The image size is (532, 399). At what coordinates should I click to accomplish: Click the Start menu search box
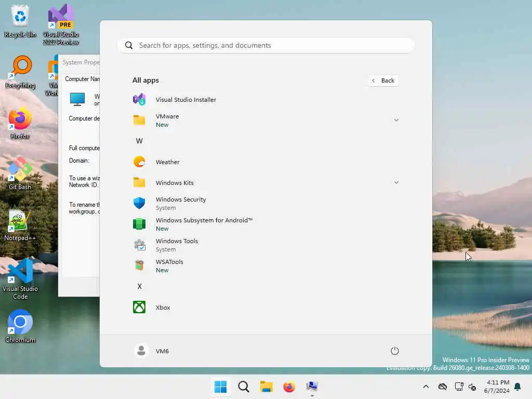[x=265, y=45]
